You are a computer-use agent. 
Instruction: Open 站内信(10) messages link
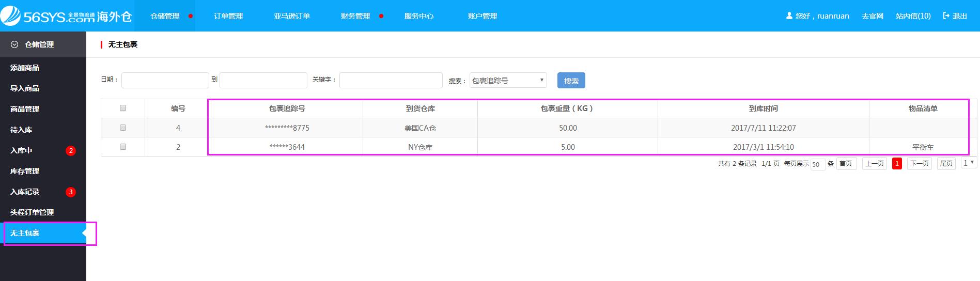(x=913, y=16)
